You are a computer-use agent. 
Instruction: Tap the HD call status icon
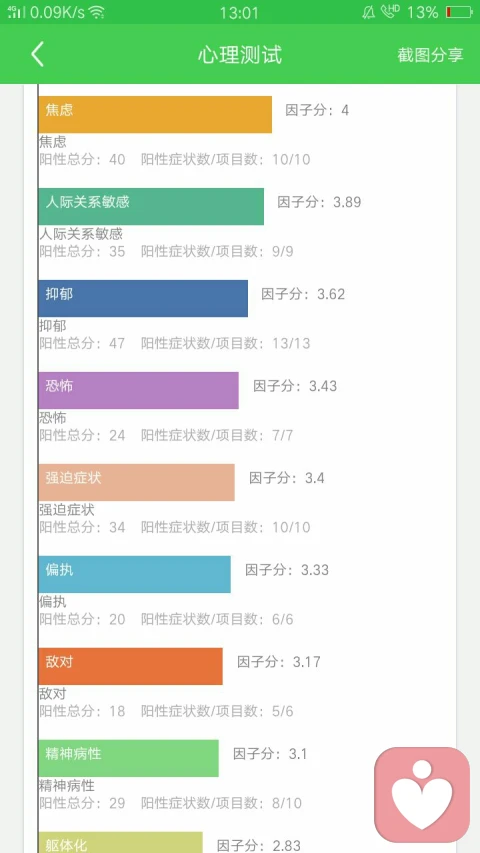390,11
